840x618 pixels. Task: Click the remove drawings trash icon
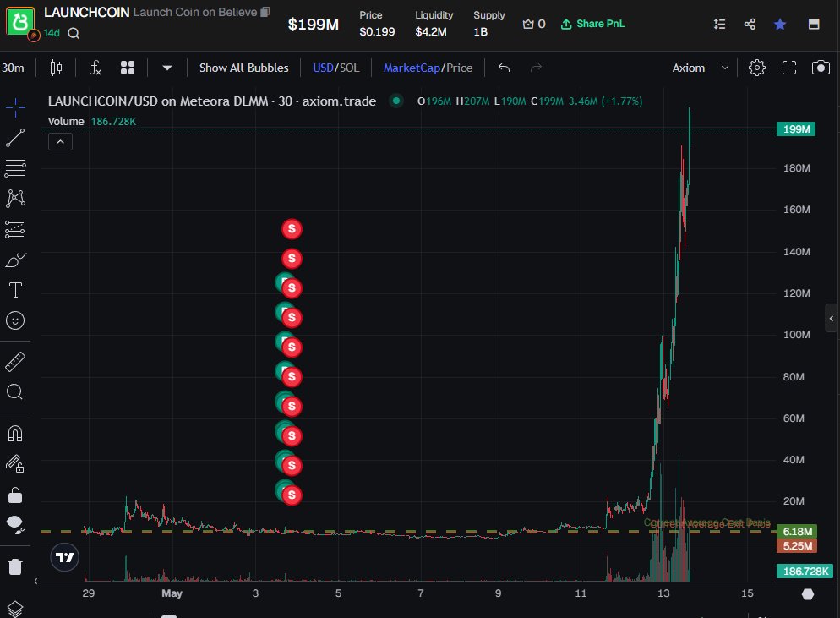[x=15, y=566]
